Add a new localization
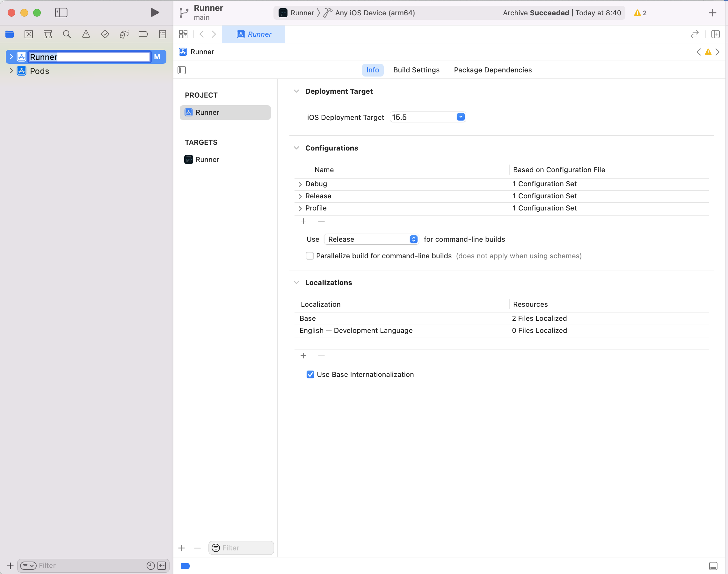The image size is (728, 574). [303, 356]
